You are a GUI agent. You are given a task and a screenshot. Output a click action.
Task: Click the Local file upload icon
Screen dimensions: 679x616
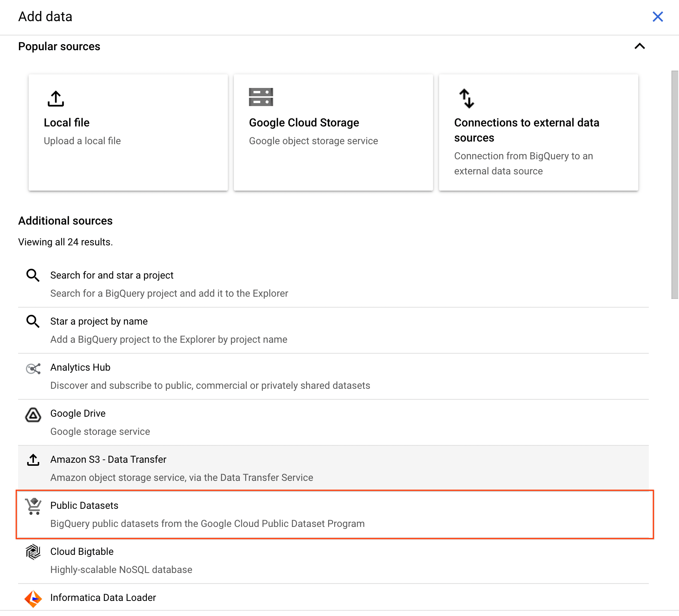click(56, 99)
